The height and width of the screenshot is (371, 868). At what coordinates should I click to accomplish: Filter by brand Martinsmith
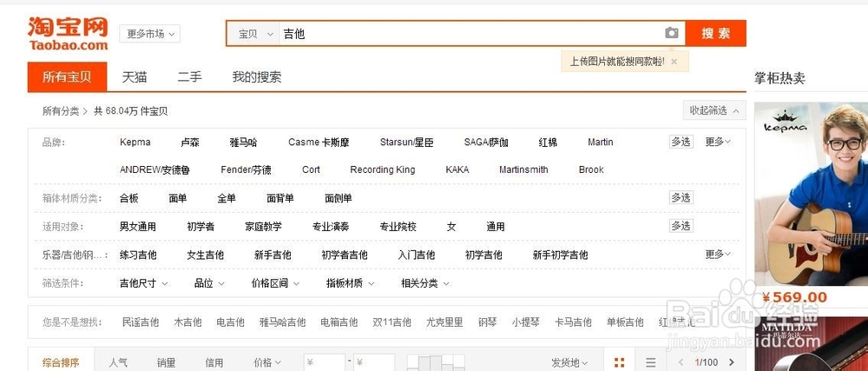523,170
